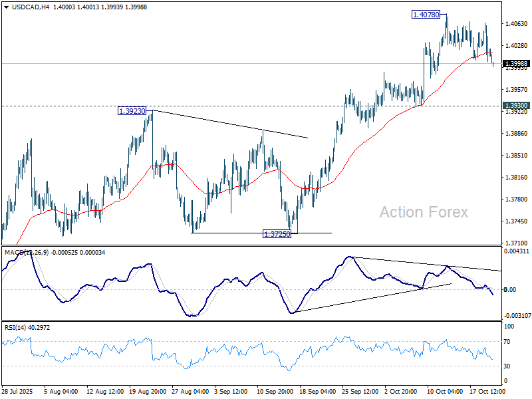Click the MACD(12,26,9) indicator label
The width and height of the screenshot is (532, 399).
[x=27, y=253]
